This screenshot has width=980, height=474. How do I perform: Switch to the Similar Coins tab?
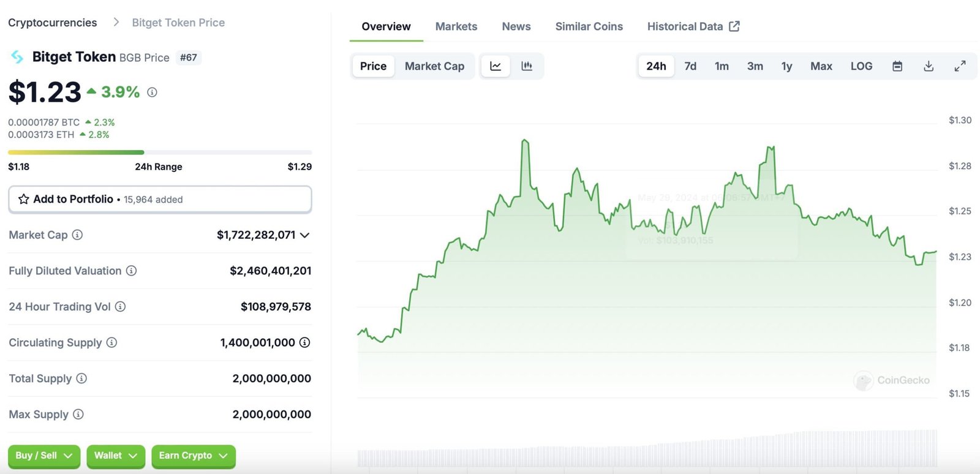coord(589,26)
